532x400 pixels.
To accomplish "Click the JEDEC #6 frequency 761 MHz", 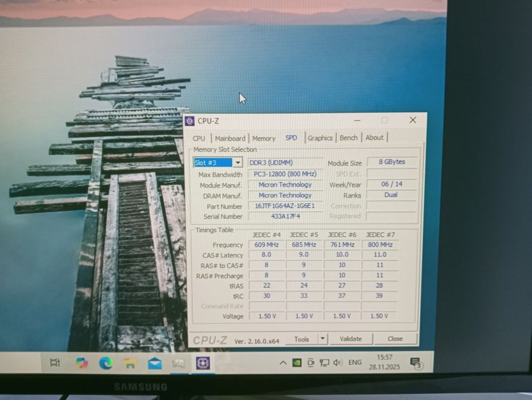I will pos(342,244).
